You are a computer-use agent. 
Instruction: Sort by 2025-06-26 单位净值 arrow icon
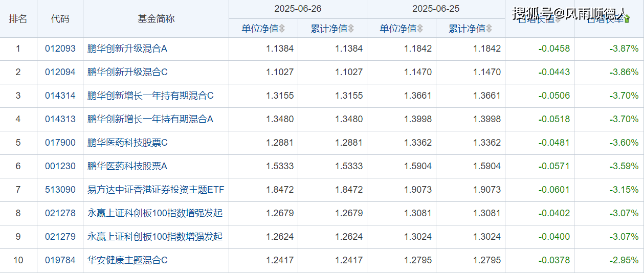282,29
